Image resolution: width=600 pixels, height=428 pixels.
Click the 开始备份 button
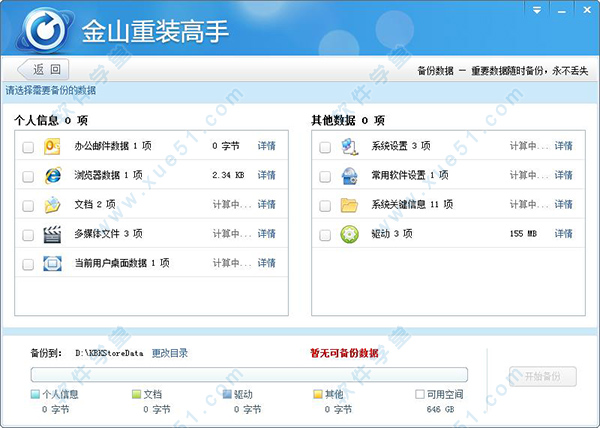(x=543, y=376)
